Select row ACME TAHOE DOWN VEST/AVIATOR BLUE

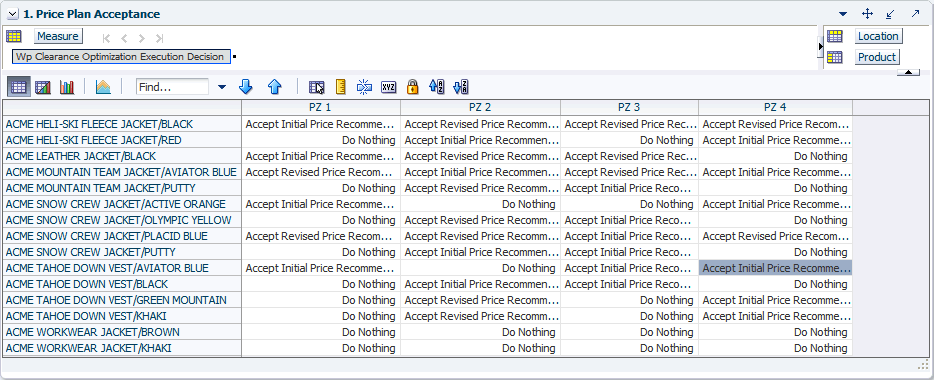pyautogui.click(x=122, y=269)
